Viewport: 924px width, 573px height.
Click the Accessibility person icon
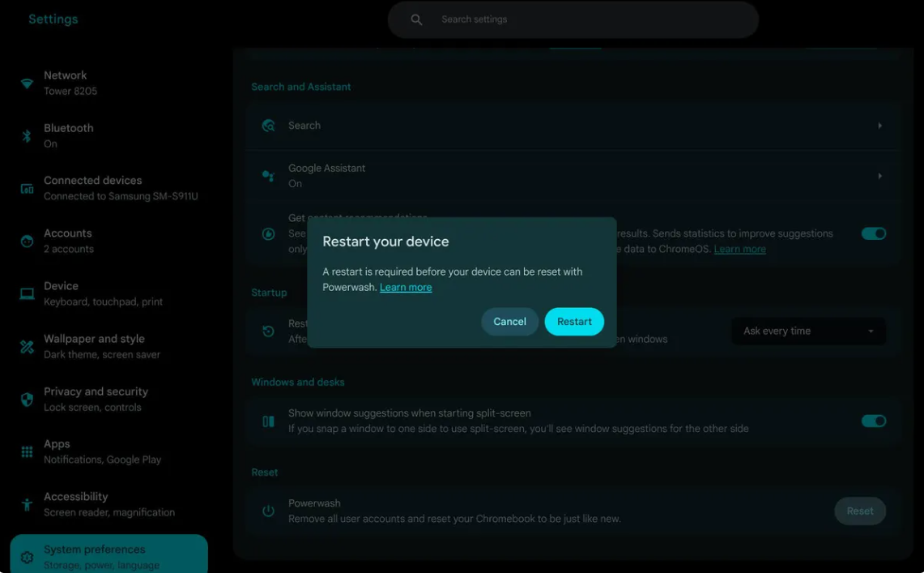click(x=27, y=505)
